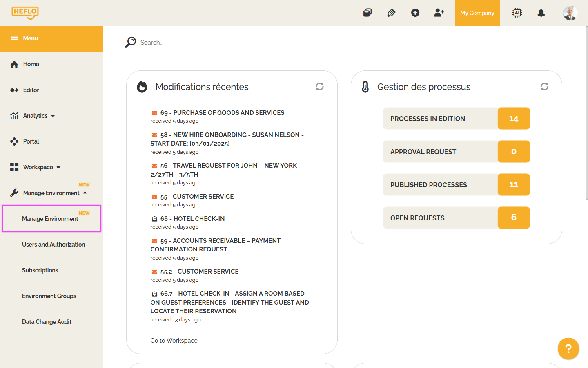Click inbox icon beside 66.7 - Hotel Check-in

point(154,294)
